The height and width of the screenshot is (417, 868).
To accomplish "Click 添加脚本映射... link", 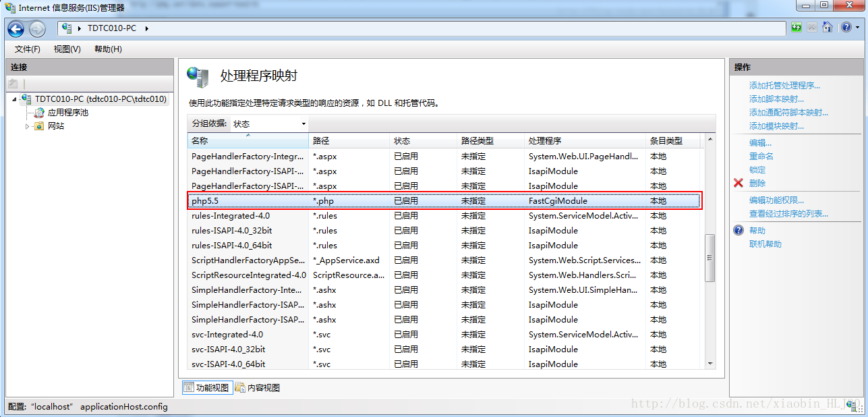I will pos(776,99).
